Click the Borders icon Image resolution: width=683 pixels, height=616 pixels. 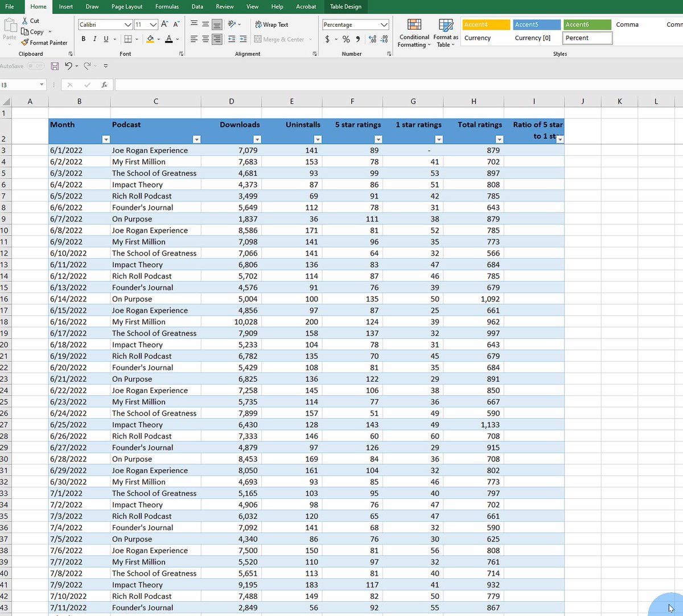click(128, 39)
